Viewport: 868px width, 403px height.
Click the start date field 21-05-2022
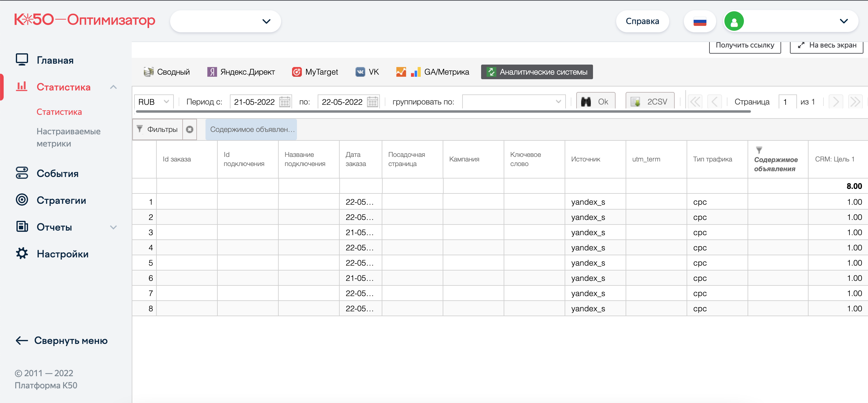click(x=254, y=102)
